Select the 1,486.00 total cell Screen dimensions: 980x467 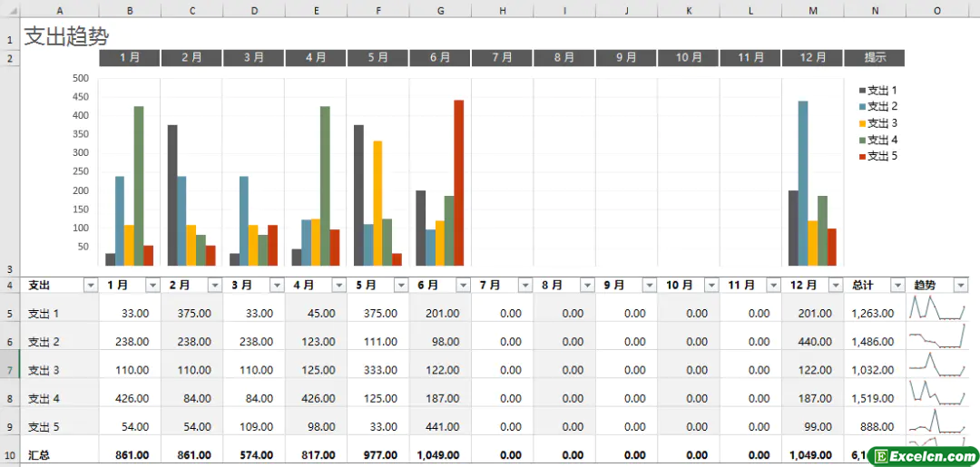(x=875, y=336)
